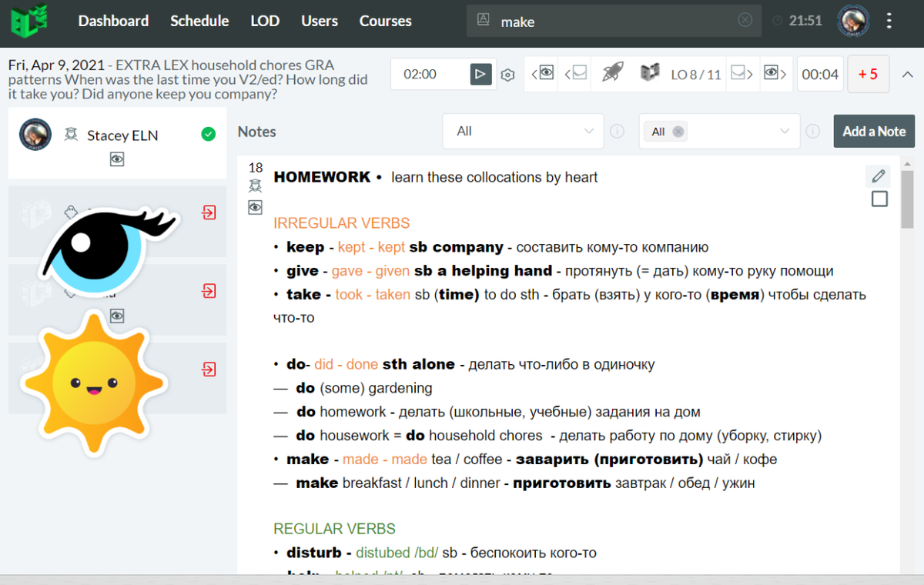Click Stacey ELN's profile avatar in participant list
The height and width of the screenshot is (585, 924).
(35, 135)
